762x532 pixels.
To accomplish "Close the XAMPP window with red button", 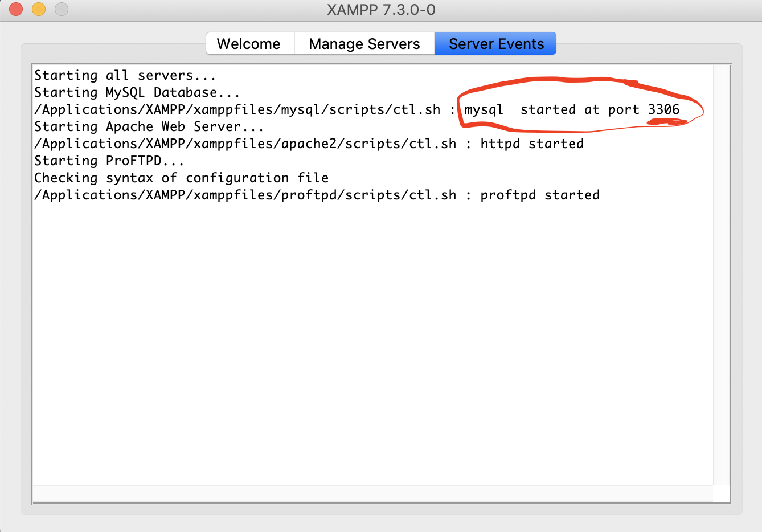I will [16, 9].
